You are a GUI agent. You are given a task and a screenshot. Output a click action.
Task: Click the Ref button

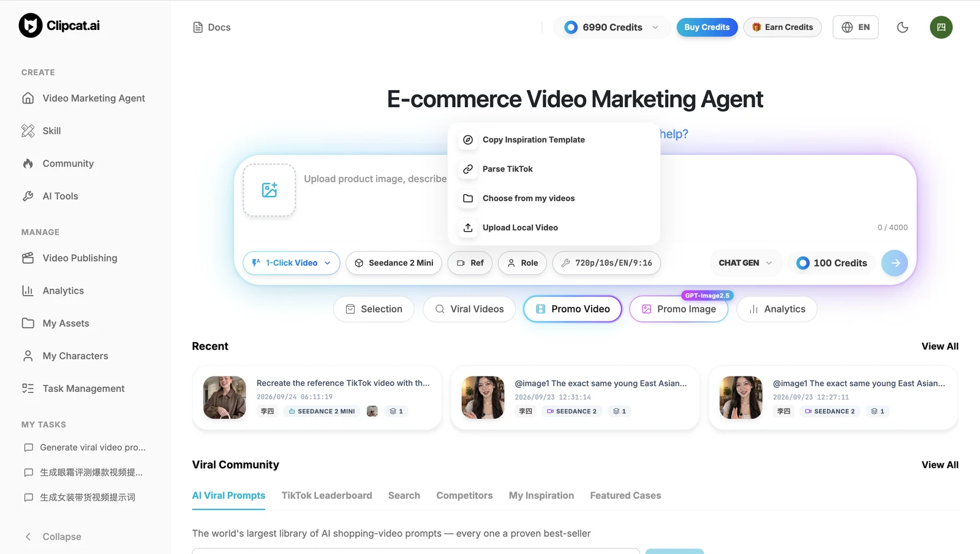coord(470,263)
